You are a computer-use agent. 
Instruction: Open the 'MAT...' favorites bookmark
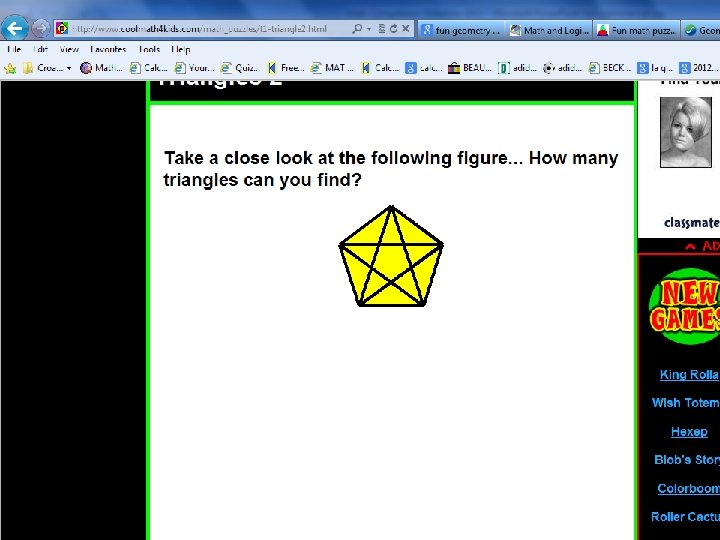(332, 68)
